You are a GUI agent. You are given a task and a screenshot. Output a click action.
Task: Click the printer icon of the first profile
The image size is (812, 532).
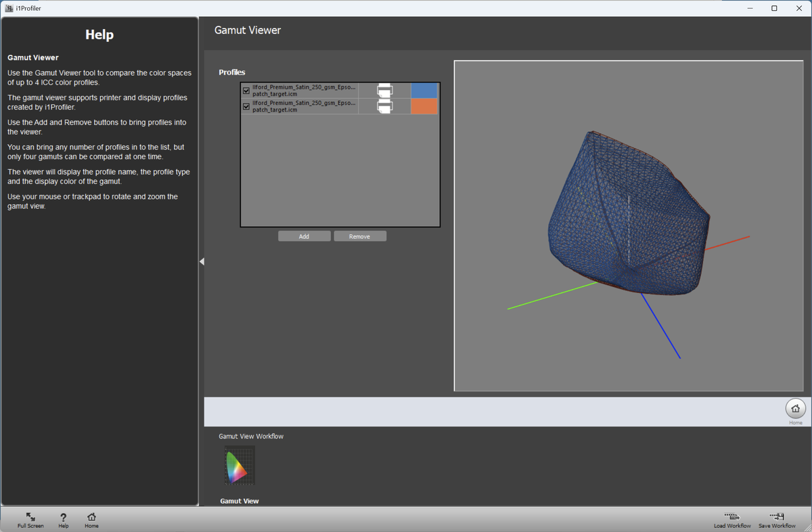[384, 91]
